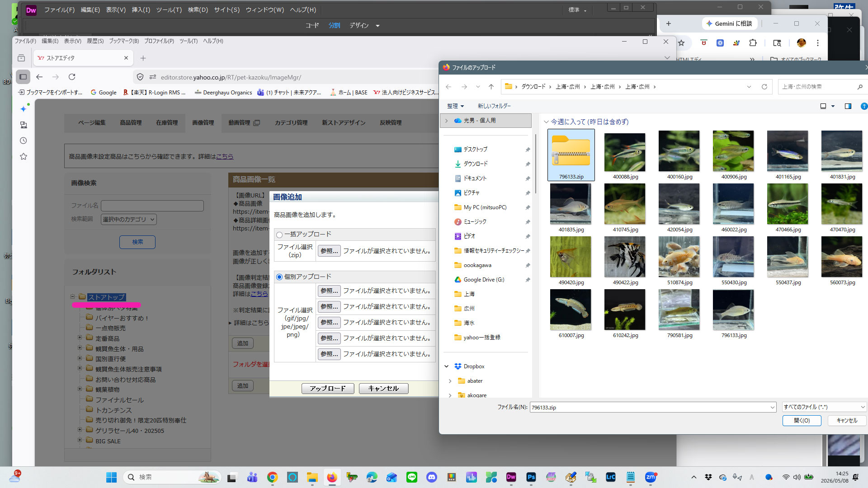The height and width of the screenshot is (488, 868).
Task: Go up one folder in upload dialog
Action: click(491, 87)
